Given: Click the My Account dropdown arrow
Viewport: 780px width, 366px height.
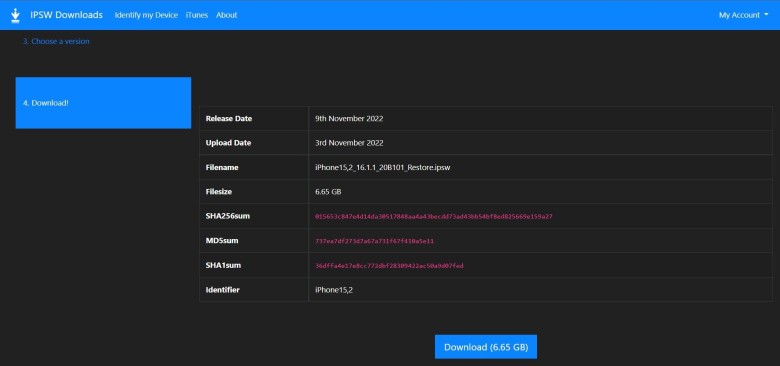Looking at the screenshot, I should point(766,15).
